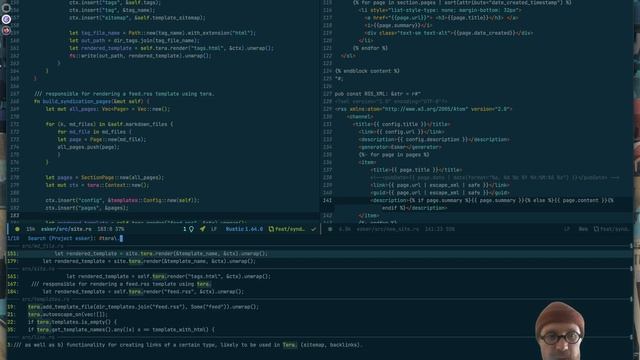Select search result line 21 autoescape_on
Viewport: 640px width, 360px height.
click(320, 315)
